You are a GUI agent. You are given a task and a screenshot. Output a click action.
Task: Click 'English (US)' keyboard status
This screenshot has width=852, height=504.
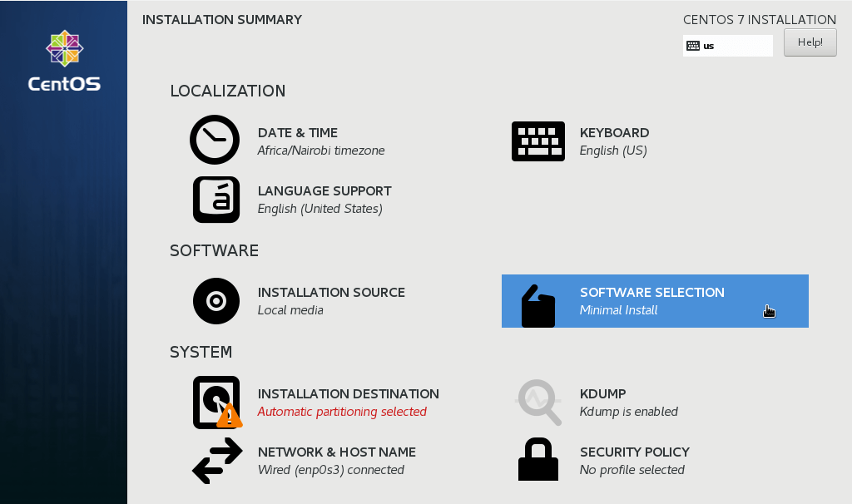click(x=613, y=151)
